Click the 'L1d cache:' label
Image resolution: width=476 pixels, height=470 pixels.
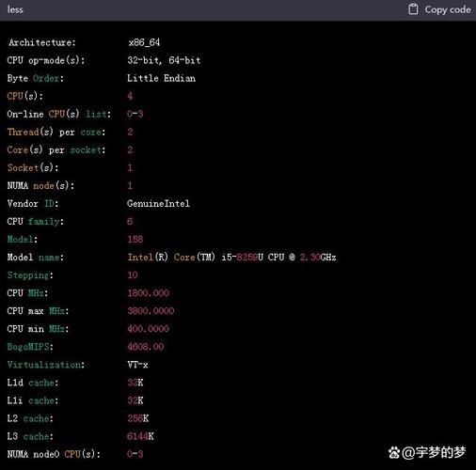(33, 383)
